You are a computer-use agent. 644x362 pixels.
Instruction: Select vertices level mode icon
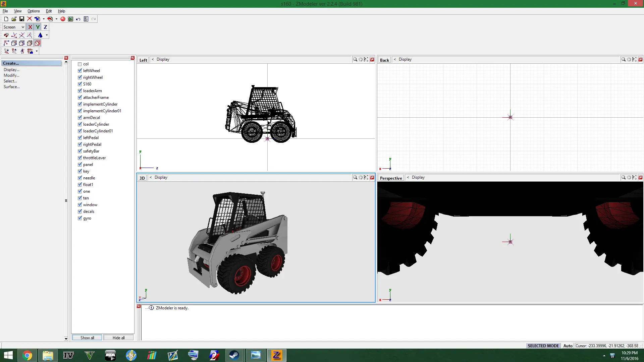click(x=6, y=43)
